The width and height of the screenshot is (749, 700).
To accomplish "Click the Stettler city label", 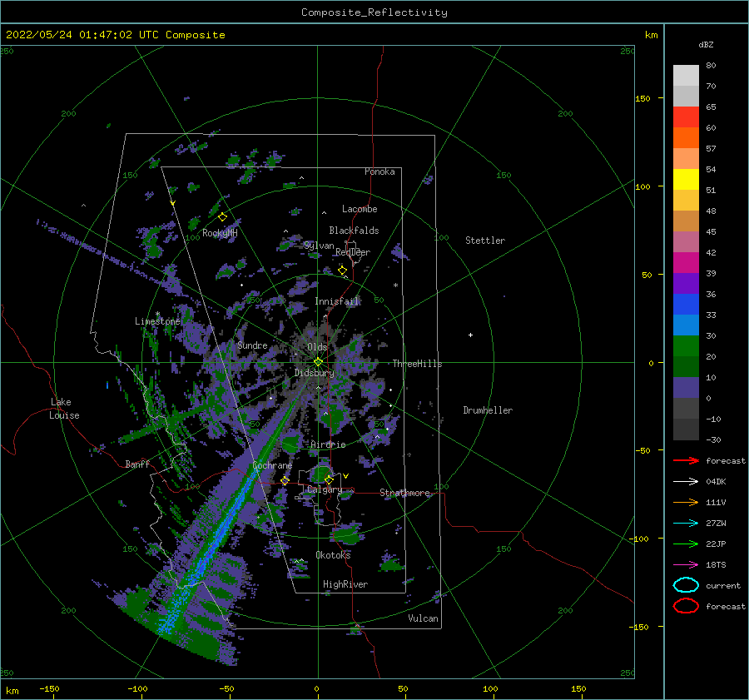I will tap(485, 241).
